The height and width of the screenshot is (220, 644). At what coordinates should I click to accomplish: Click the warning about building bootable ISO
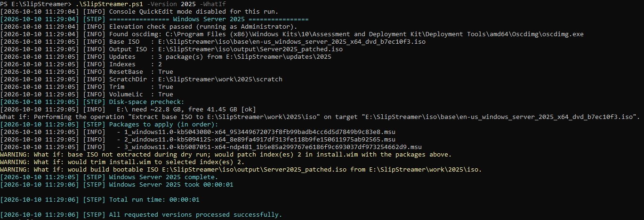[241, 170]
